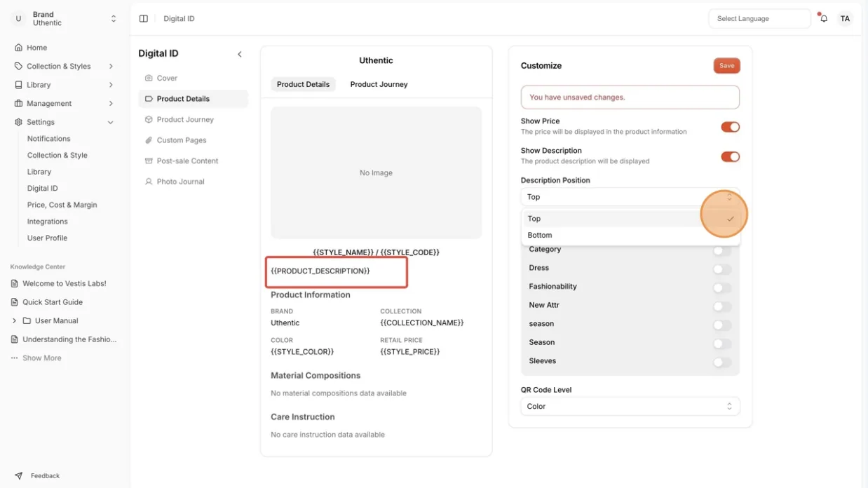
Task: Click the {{STYLE_COLOR}} value
Action: 302,352
